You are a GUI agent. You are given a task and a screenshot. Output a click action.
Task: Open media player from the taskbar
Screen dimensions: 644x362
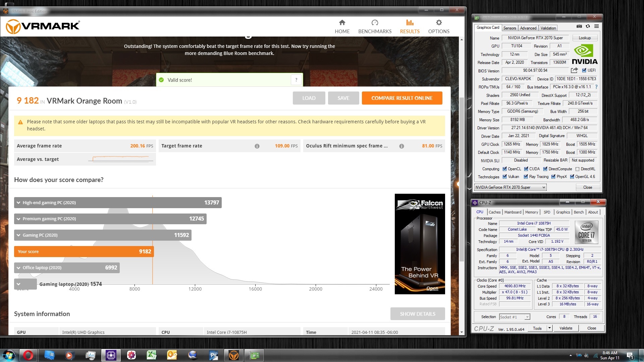(x=69, y=355)
